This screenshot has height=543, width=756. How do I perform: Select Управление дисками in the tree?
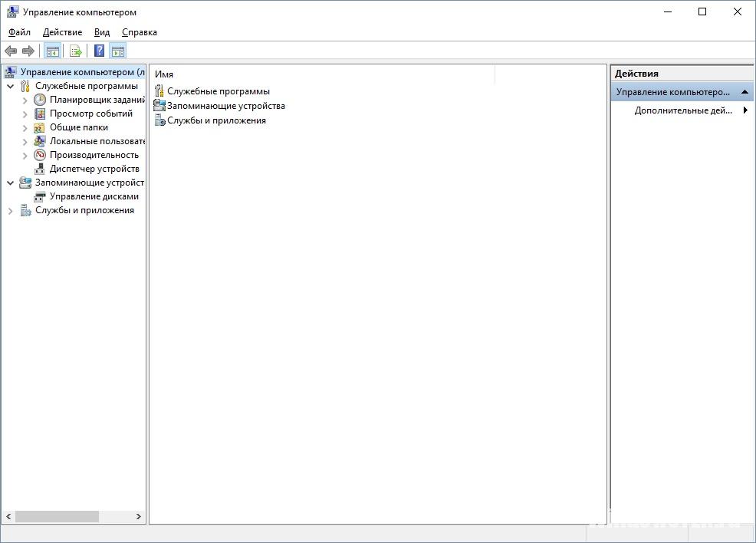[x=94, y=196]
